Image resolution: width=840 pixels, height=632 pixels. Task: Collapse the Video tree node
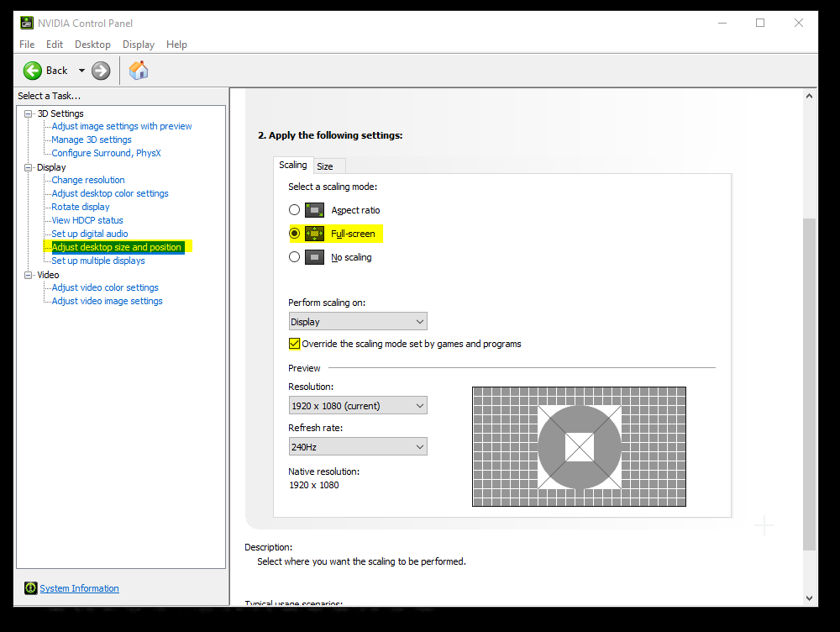(x=29, y=275)
